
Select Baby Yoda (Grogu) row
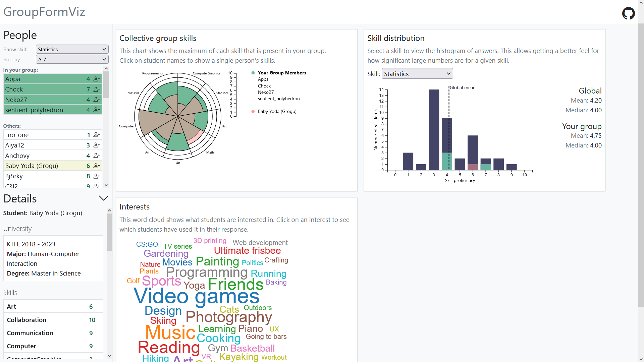(x=53, y=166)
